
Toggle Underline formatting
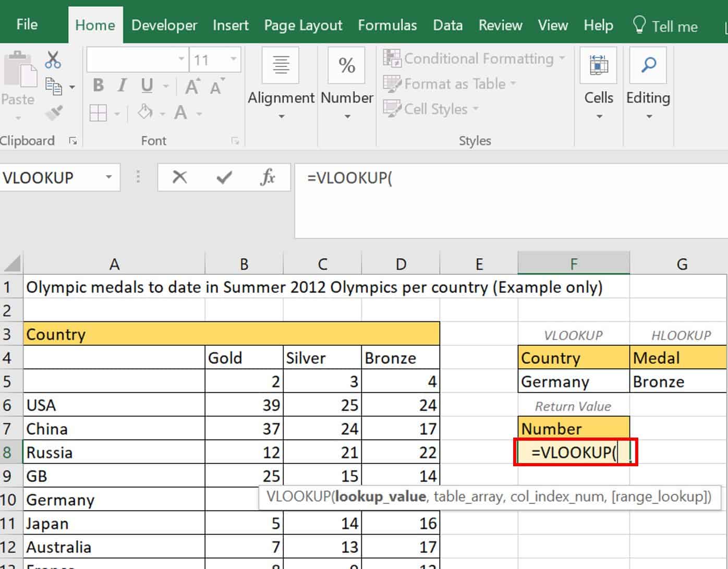pos(147,86)
